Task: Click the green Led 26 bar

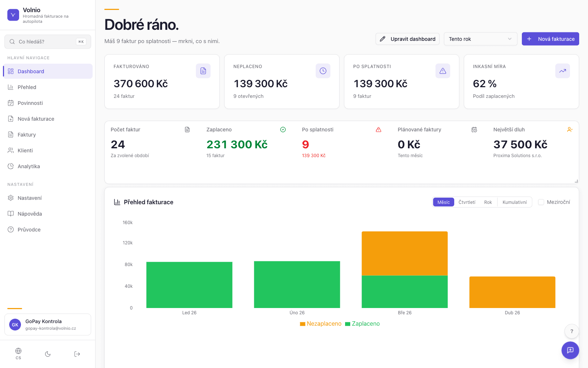Action: [189, 285]
